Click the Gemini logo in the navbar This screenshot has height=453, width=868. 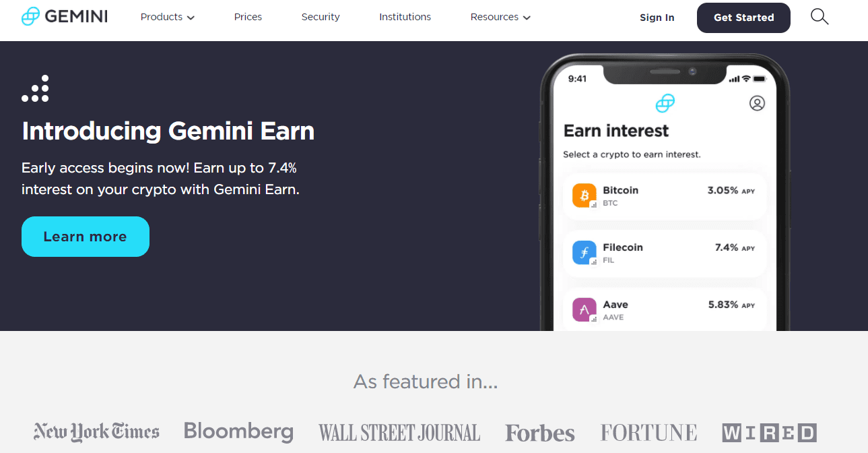[x=64, y=16]
